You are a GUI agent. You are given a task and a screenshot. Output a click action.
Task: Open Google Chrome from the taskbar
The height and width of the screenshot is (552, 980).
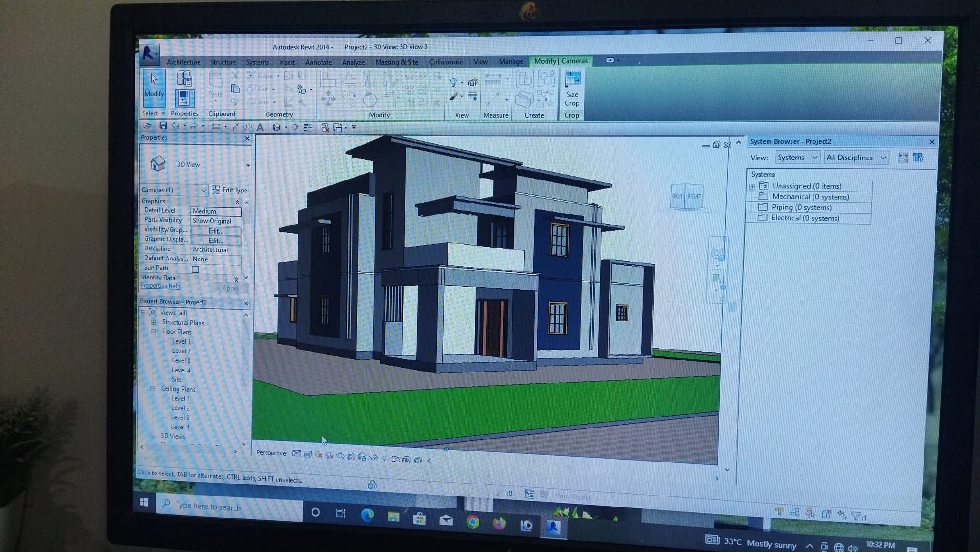pyautogui.click(x=473, y=522)
